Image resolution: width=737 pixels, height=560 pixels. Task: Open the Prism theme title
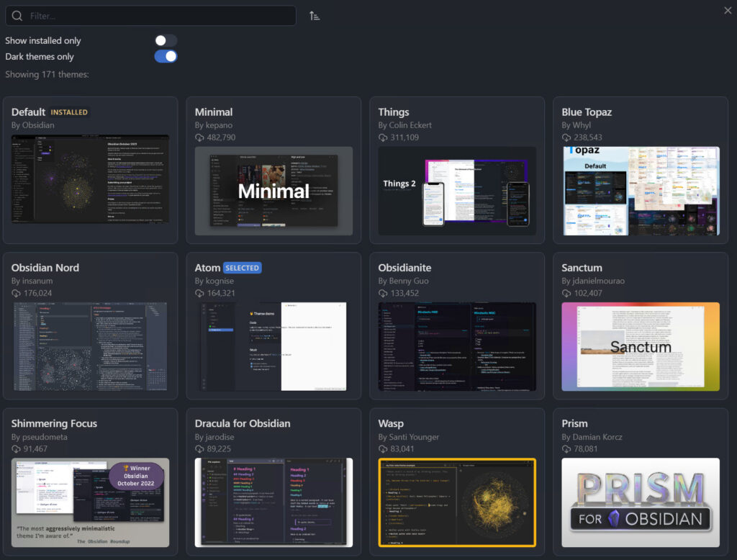coord(574,423)
